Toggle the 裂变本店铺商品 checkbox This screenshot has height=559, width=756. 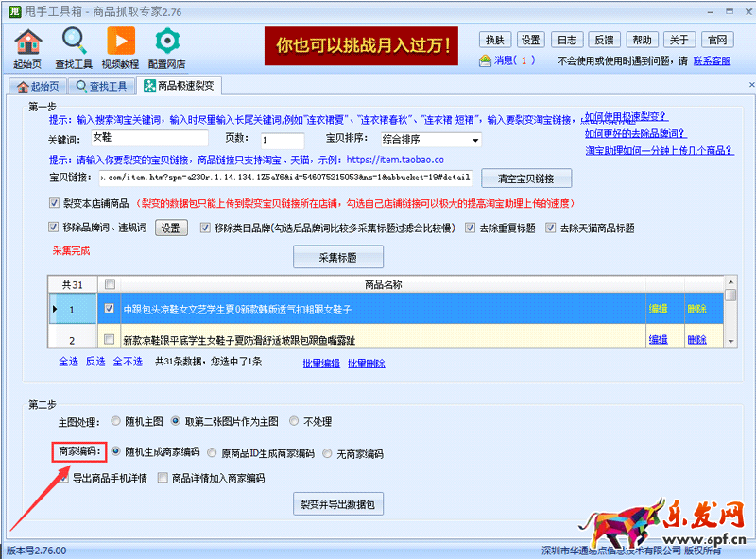coord(54,203)
